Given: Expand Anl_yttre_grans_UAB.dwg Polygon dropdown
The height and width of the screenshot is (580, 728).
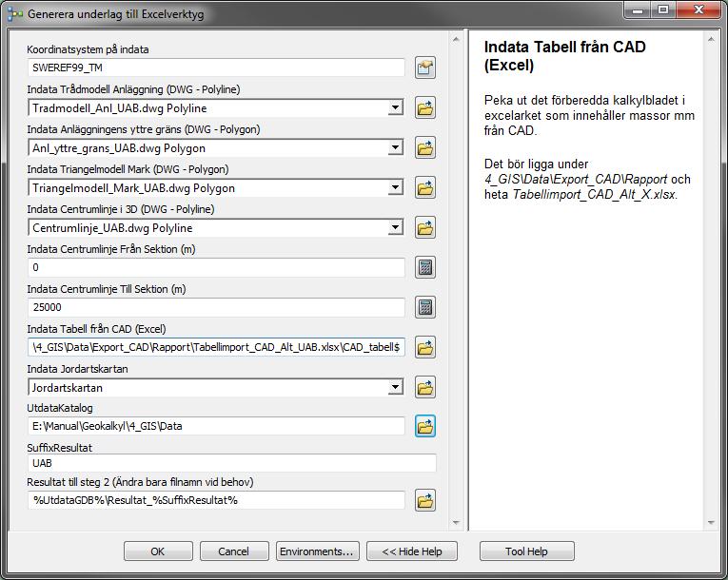Looking at the screenshot, I should (x=395, y=148).
